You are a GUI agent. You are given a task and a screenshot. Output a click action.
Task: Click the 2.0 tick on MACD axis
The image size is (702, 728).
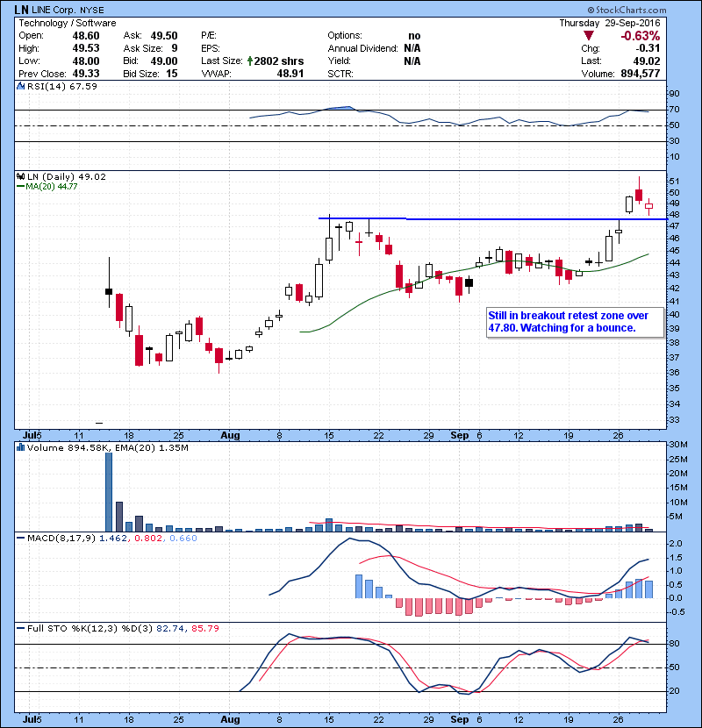click(x=676, y=543)
